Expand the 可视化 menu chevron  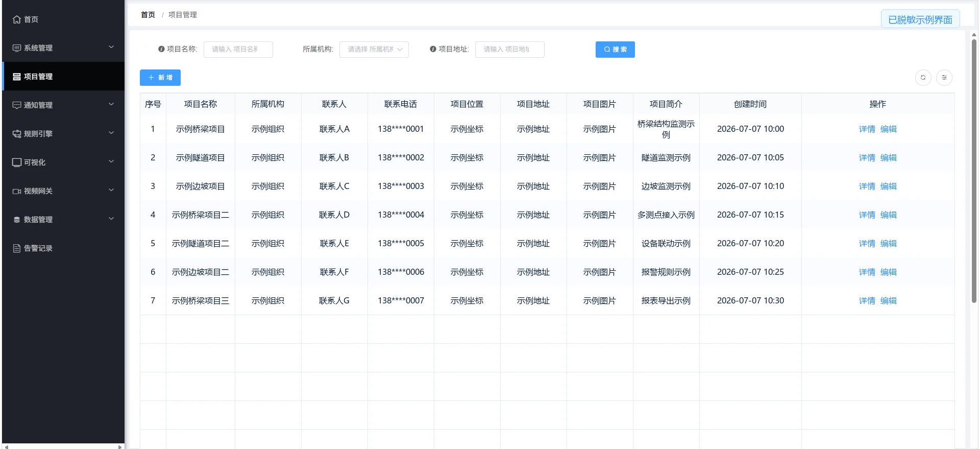[111, 162]
